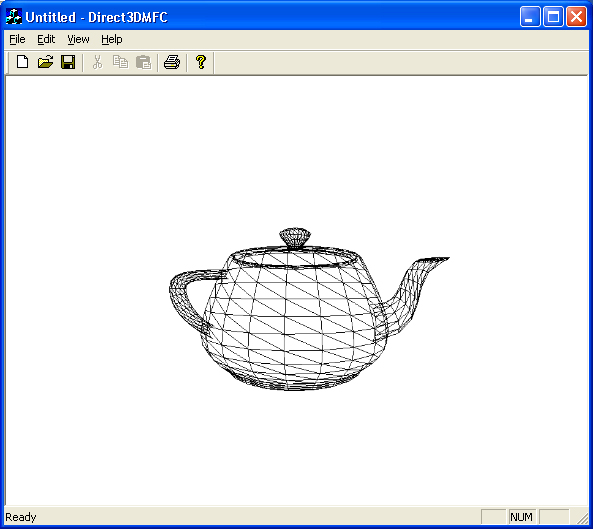Open the Help menu
Screen dimensions: 593x529
[x=112, y=39]
